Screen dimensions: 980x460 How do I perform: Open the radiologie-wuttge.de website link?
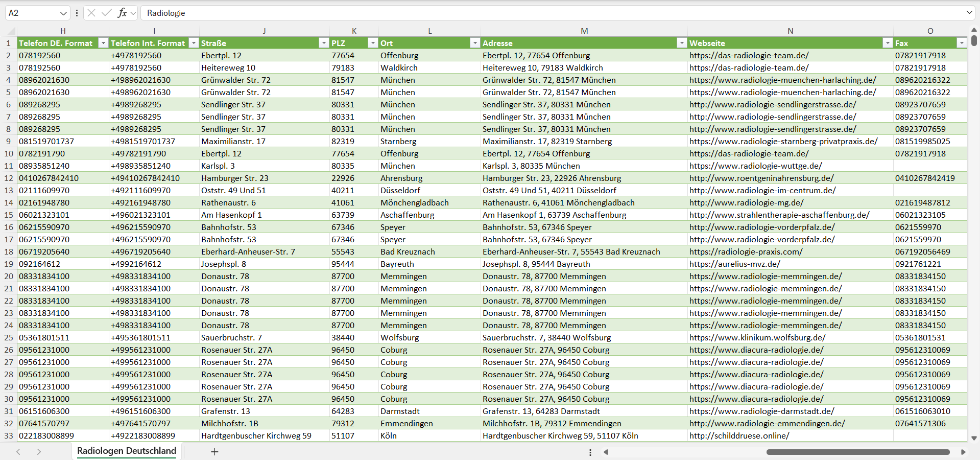[755, 166]
